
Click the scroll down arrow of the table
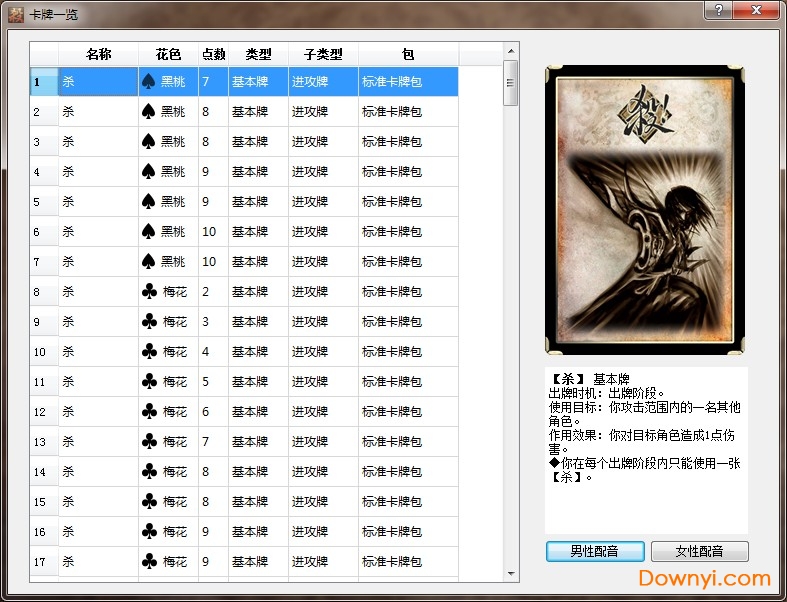click(x=510, y=573)
